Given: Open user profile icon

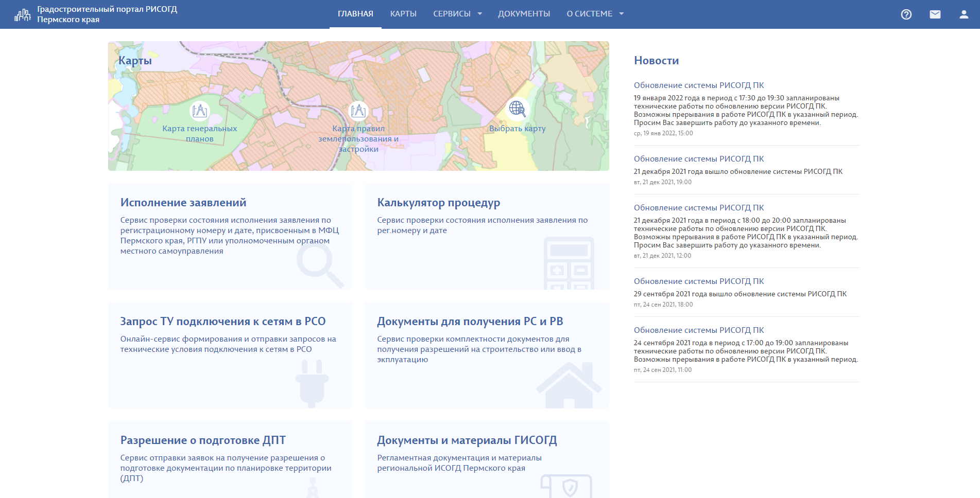Looking at the screenshot, I should click(964, 14).
